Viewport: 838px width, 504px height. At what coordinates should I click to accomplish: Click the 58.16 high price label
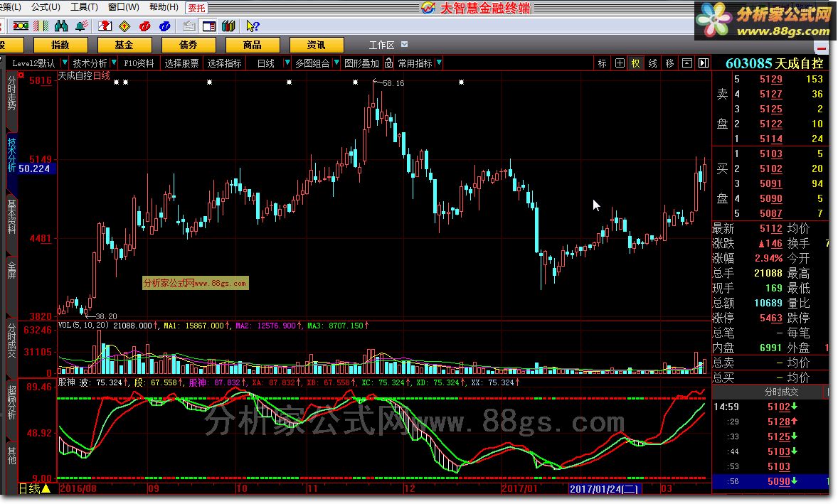(x=393, y=83)
